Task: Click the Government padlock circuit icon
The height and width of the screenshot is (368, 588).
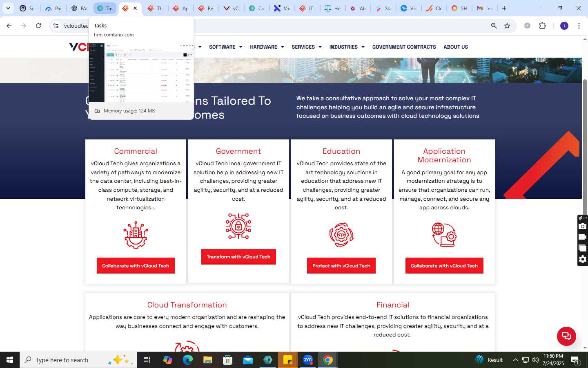Action: [238, 226]
